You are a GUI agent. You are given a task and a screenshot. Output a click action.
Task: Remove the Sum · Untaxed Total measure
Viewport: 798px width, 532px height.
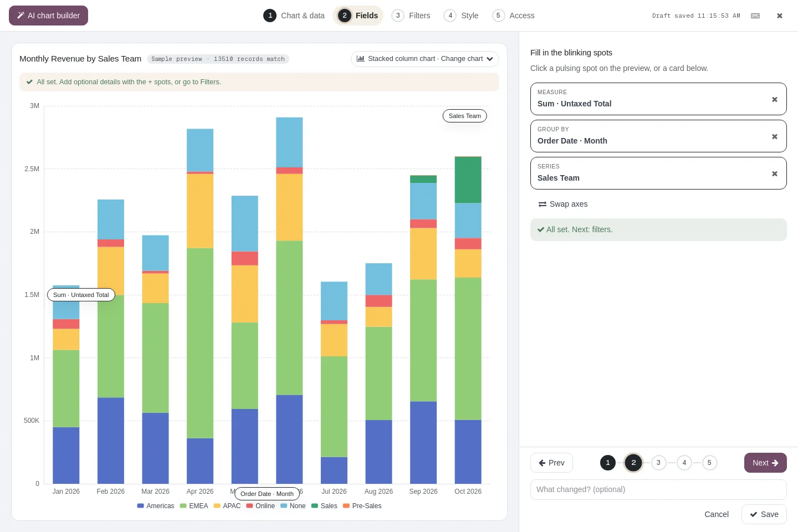[x=775, y=99]
